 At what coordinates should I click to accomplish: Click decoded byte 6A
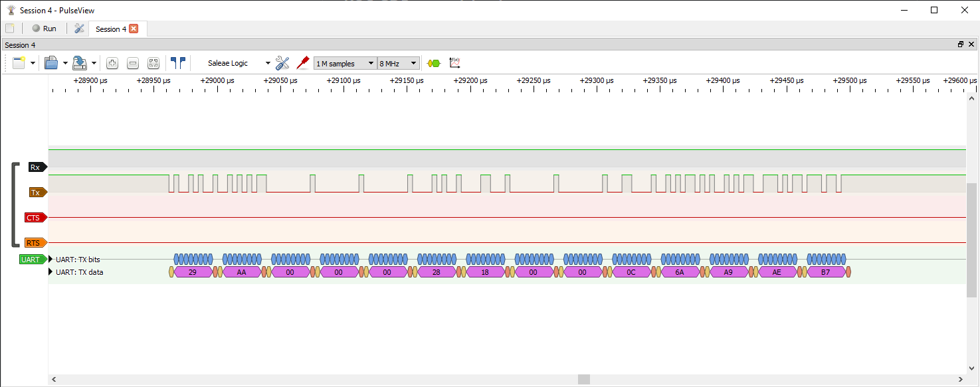pos(680,272)
